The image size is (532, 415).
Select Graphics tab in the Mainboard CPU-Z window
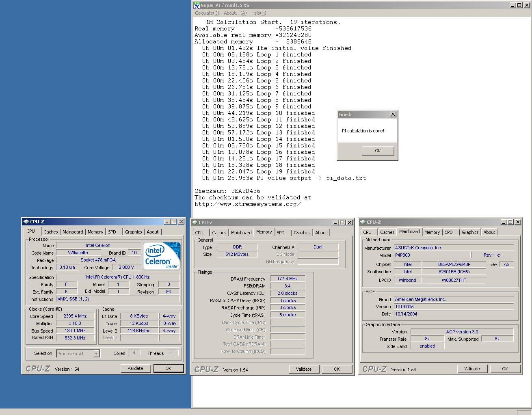(x=470, y=232)
